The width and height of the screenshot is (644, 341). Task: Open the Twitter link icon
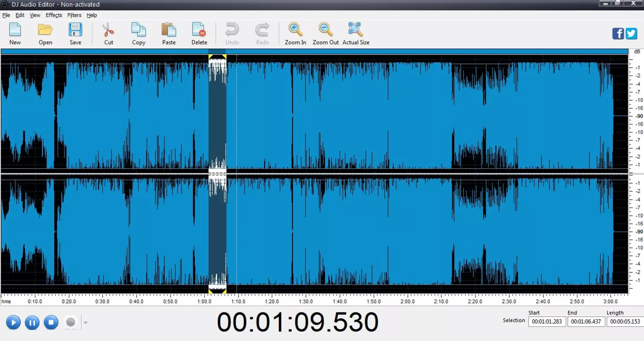pyautogui.click(x=631, y=34)
